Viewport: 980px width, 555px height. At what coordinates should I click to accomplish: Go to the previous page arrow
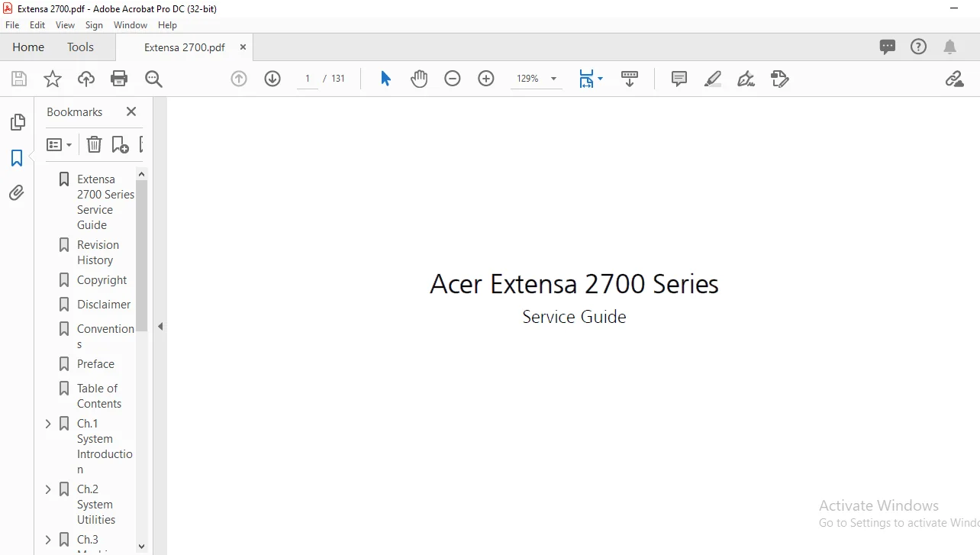coord(239,79)
